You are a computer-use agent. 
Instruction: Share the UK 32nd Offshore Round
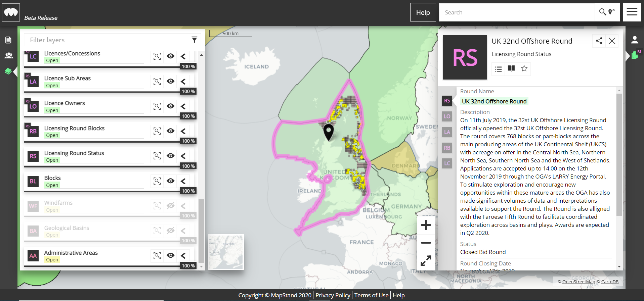[599, 41]
